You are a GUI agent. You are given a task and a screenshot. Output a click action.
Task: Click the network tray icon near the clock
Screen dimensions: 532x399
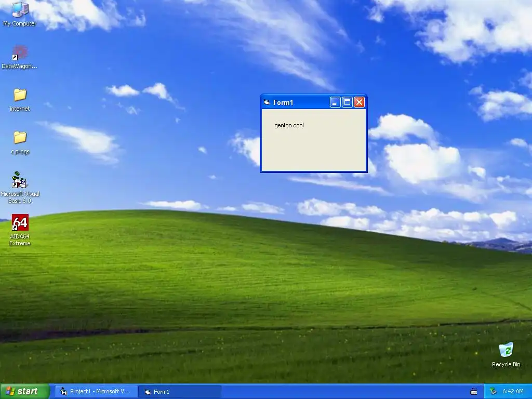(494, 392)
